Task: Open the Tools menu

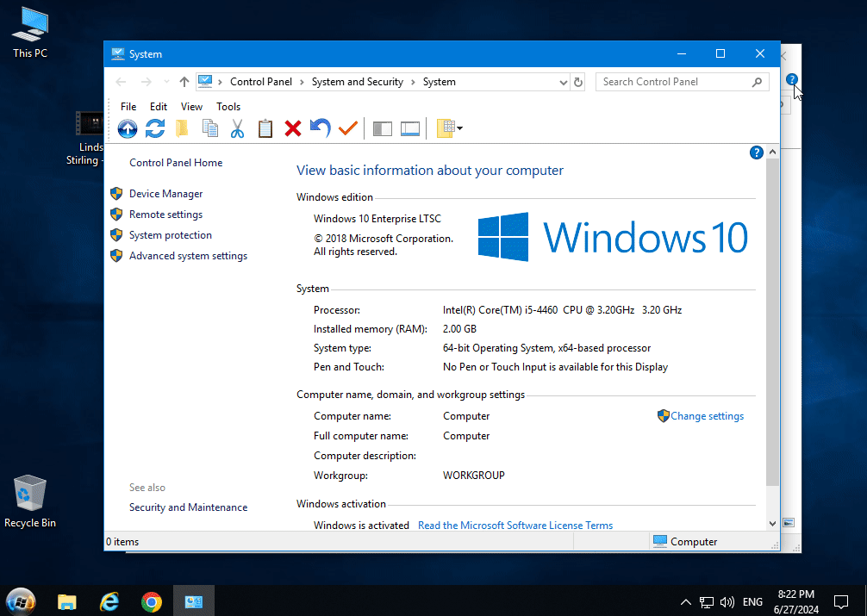Action: pyautogui.click(x=228, y=107)
